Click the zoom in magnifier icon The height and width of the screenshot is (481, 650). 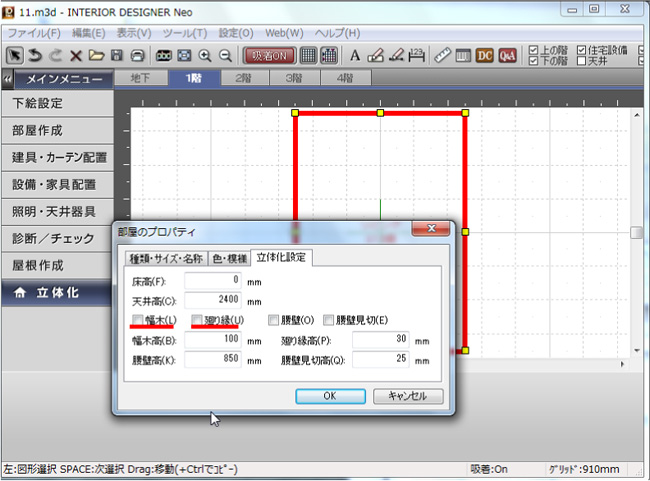pyautogui.click(x=206, y=55)
